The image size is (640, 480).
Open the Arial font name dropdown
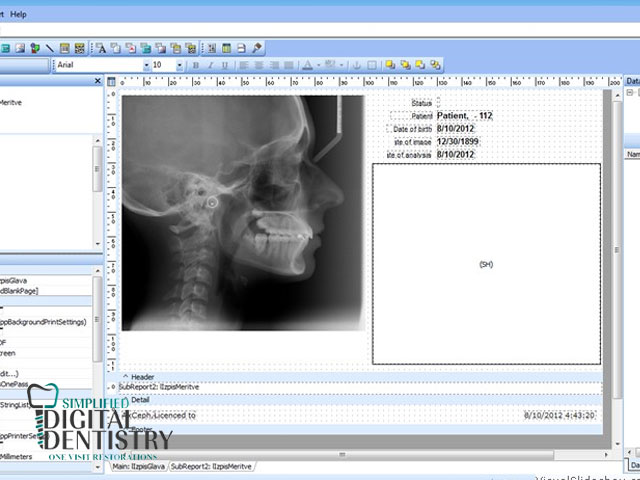click(147, 65)
